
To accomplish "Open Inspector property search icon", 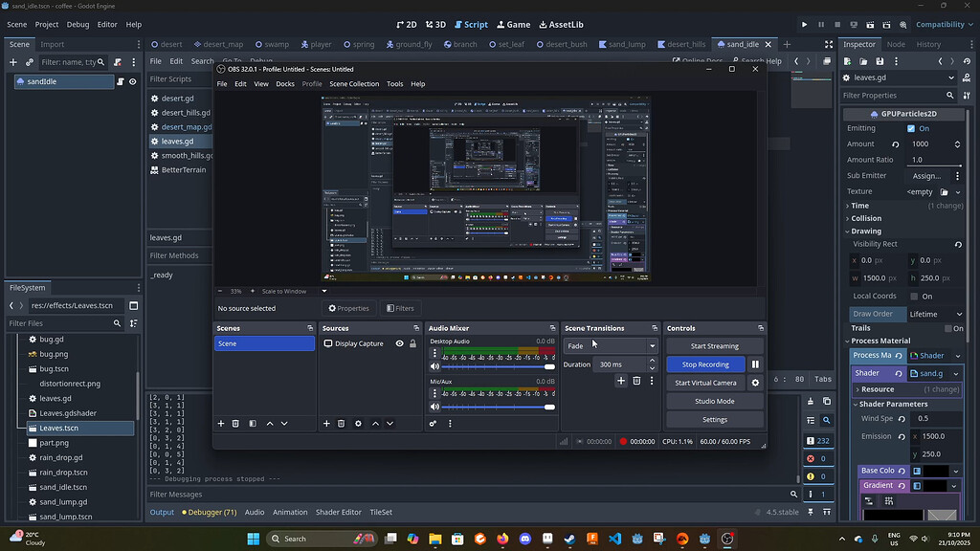I will click(x=950, y=96).
